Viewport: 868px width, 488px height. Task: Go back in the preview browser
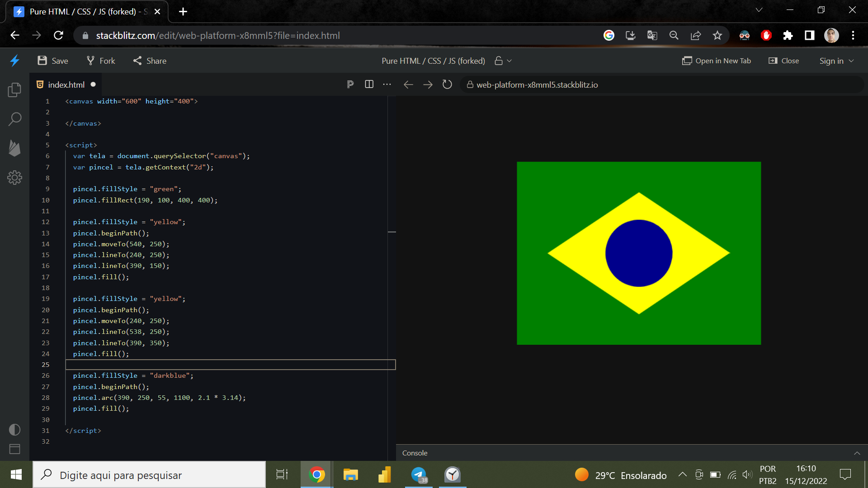pyautogui.click(x=408, y=84)
